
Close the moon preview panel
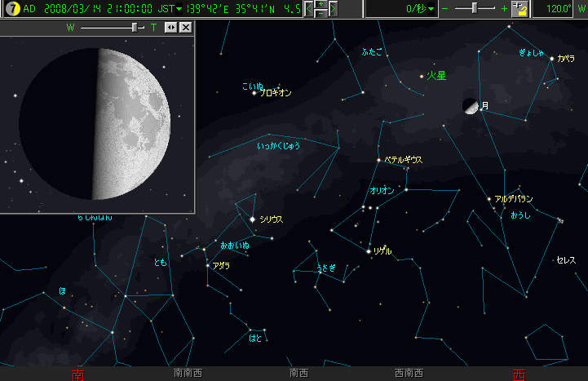[186, 27]
